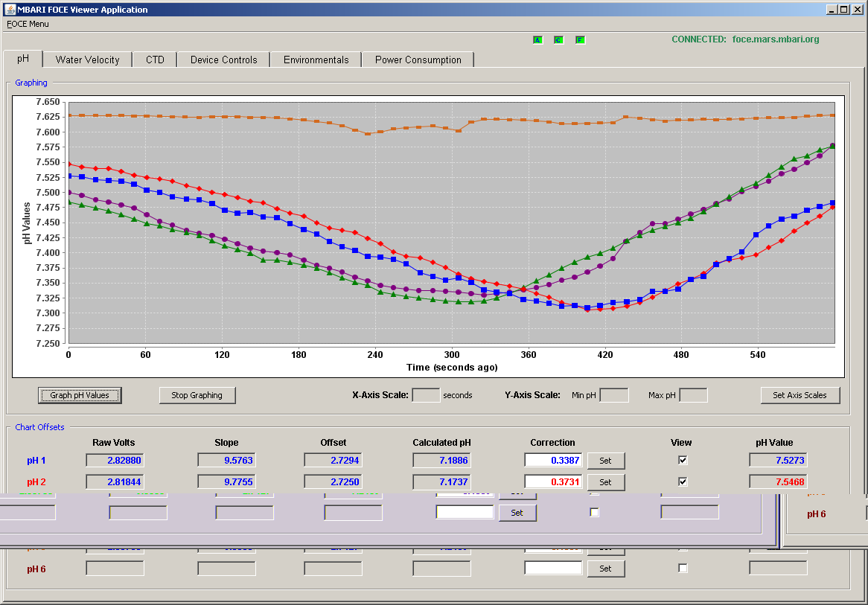
Task: Click Set button for pH 1 correction
Action: click(x=606, y=461)
